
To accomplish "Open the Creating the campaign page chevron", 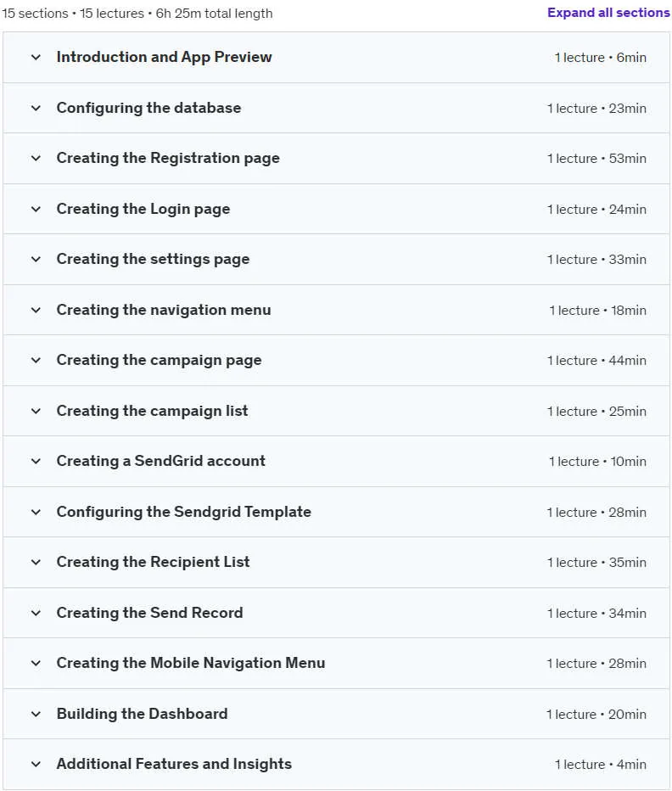I will pyautogui.click(x=36, y=360).
